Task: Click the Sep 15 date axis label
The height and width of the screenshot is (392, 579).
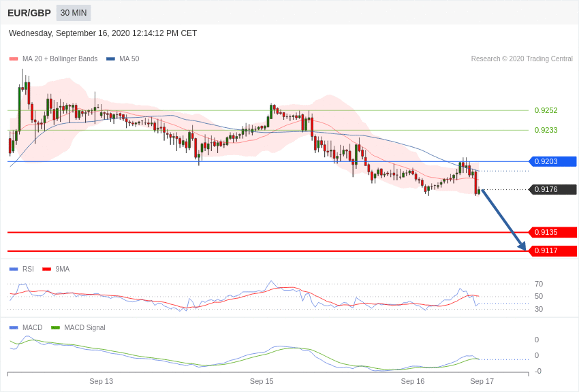Action: pos(262,381)
